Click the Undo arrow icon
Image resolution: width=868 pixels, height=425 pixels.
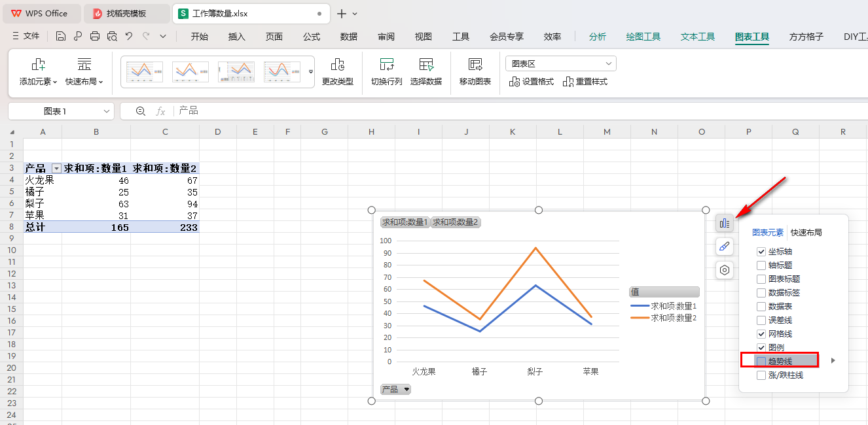129,37
